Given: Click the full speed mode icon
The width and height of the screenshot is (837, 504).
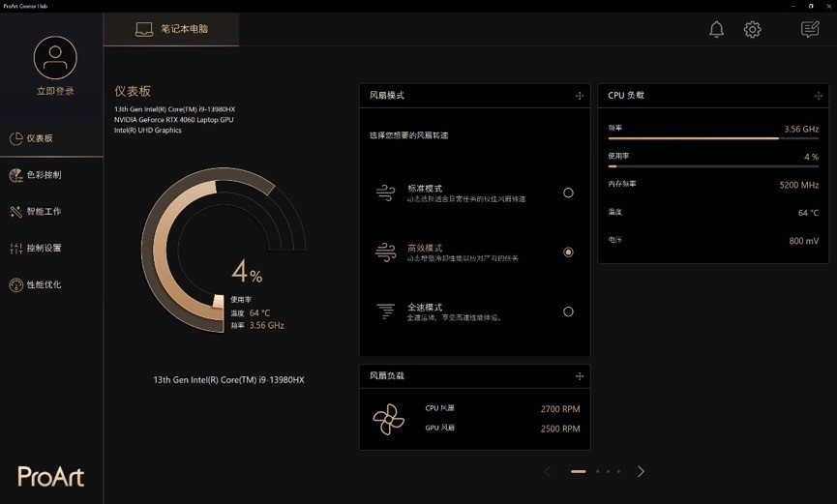Looking at the screenshot, I should [x=385, y=311].
